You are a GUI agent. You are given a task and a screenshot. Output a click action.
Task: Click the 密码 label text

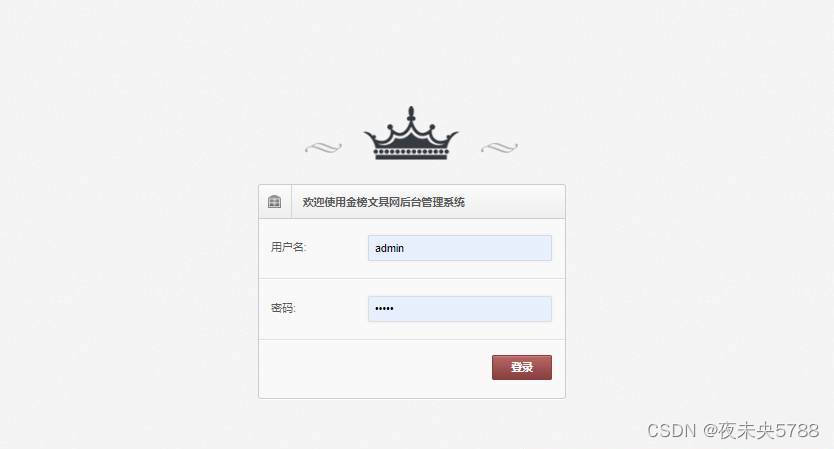[x=283, y=308]
